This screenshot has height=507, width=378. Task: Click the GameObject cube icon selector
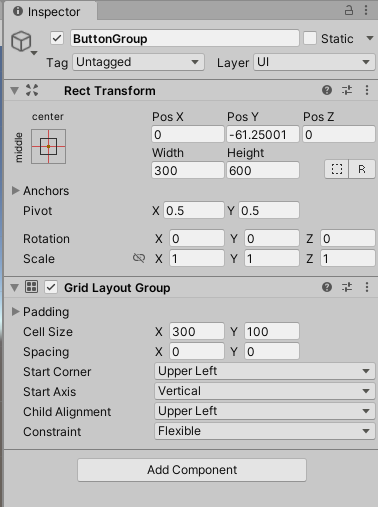tap(23, 42)
